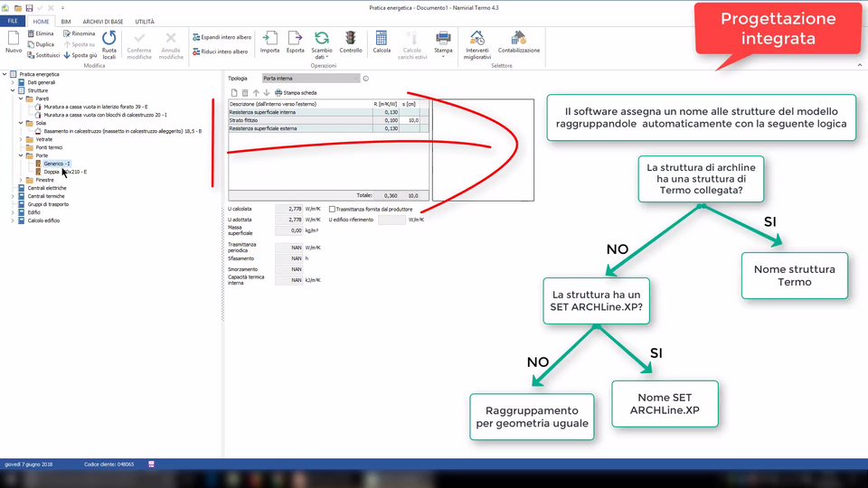The height and width of the screenshot is (488, 868).
Task: Click Duplica in the Modifica group
Action: coord(41,44)
